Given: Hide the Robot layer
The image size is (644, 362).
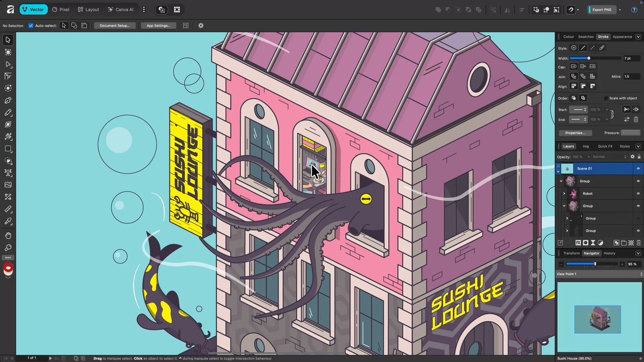Looking at the screenshot, I should tap(638, 193).
